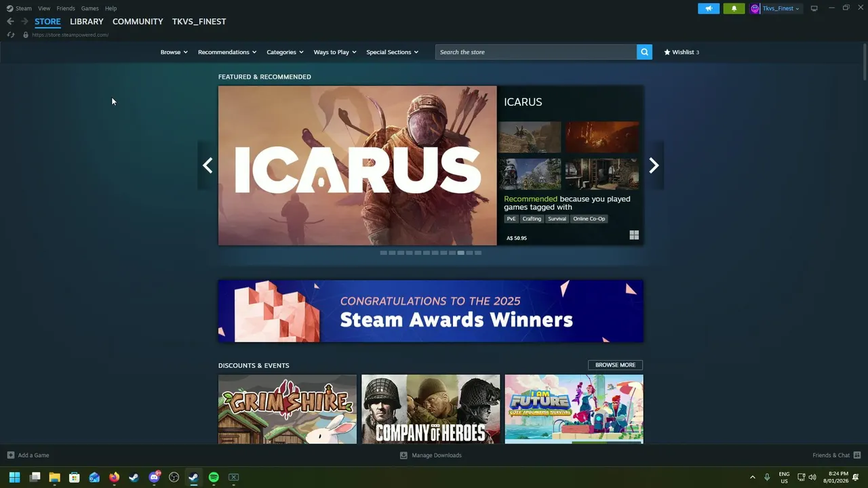Click the Search the store field
This screenshot has height=488, width=868.
tap(536, 52)
